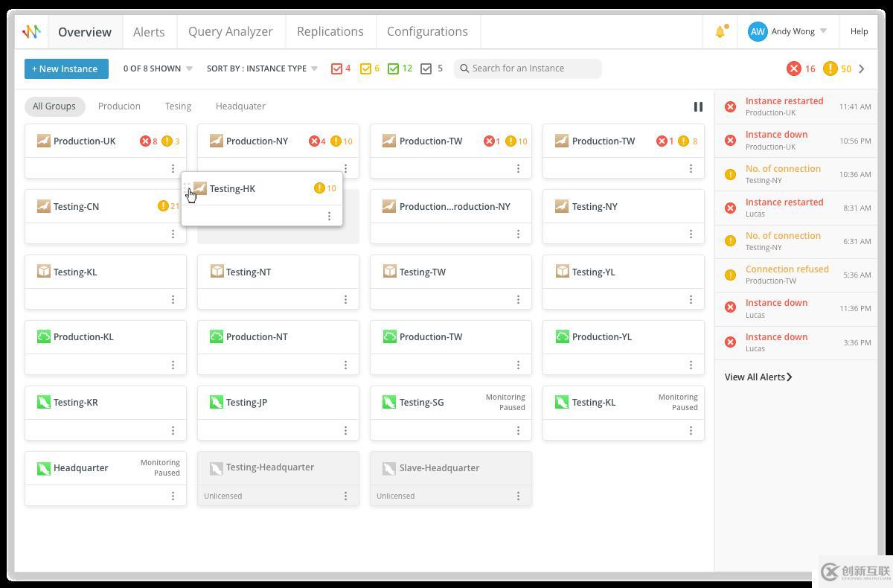The image size is (893, 588).
Task: Open the notification bell icon
Action: [x=720, y=32]
